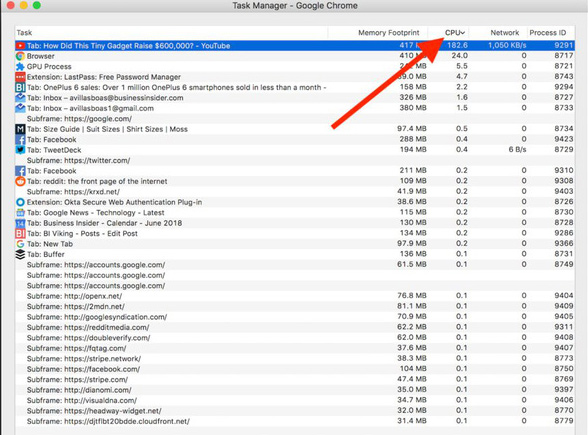Select Subframe https://stripe.com/ row
This screenshot has width=588, height=435.
click(295, 380)
